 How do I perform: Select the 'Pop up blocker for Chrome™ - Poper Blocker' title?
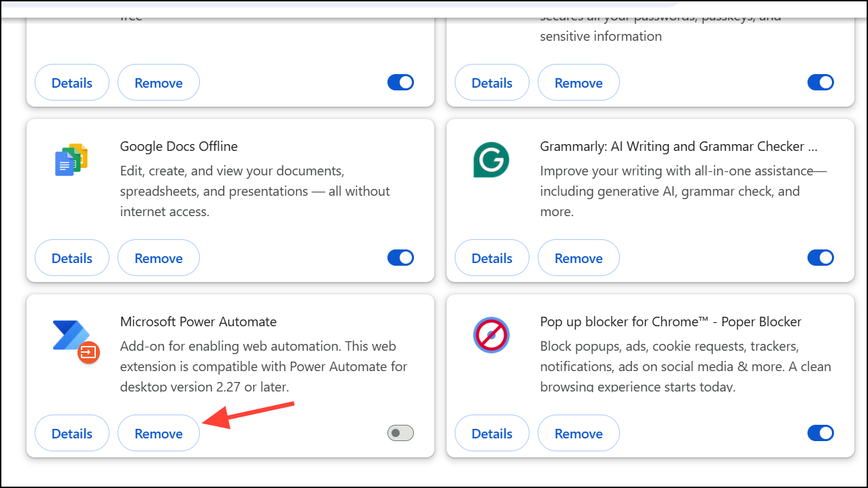point(671,321)
